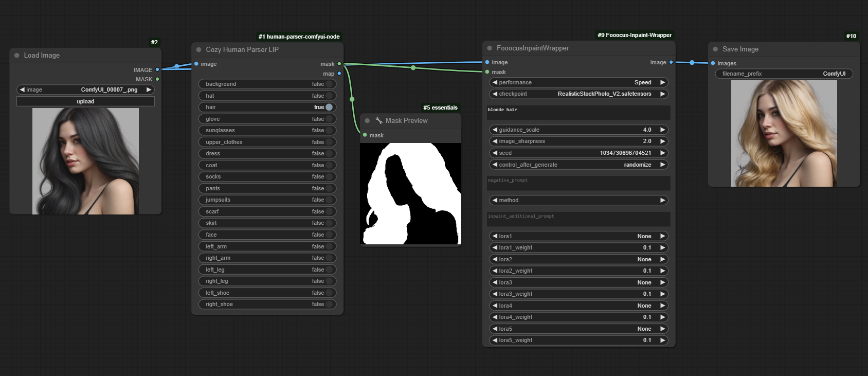The width and height of the screenshot is (868, 376).
Task: Decrease guidance_scale with left arrow
Action: point(495,130)
